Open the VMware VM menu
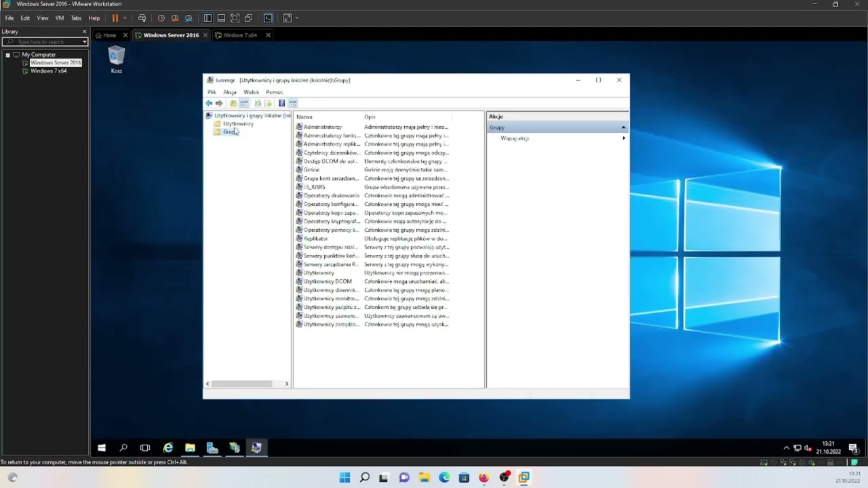 tap(60, 18)
